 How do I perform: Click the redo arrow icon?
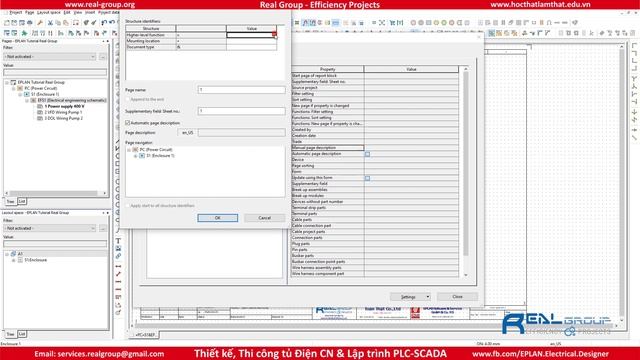[x=112, y=23]
